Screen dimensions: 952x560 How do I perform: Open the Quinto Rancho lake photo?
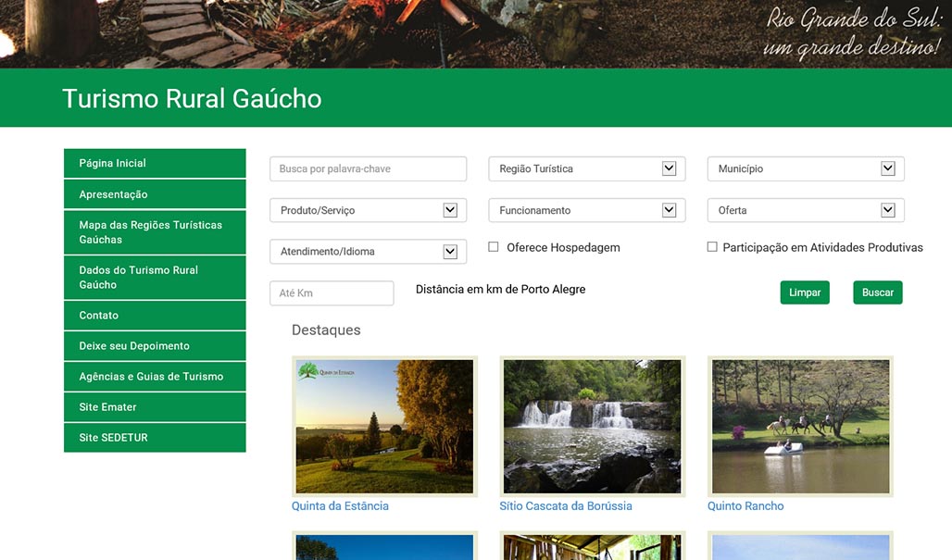[801, 427]
